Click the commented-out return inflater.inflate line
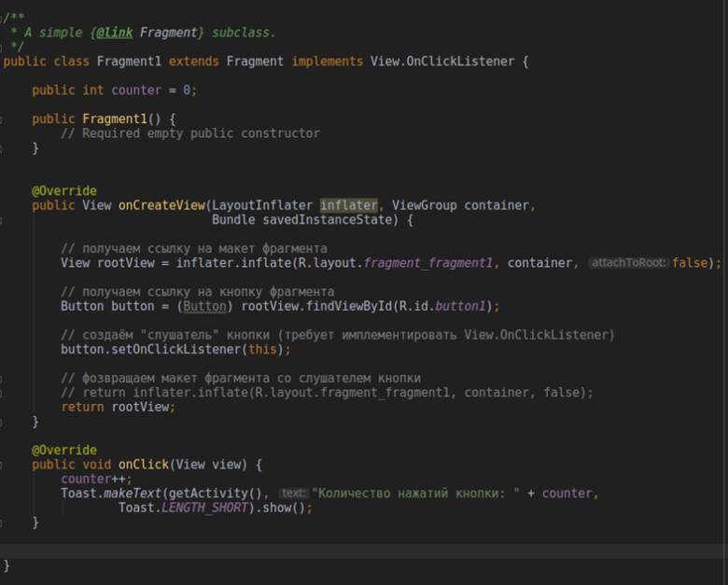 (x=327, y=393)
